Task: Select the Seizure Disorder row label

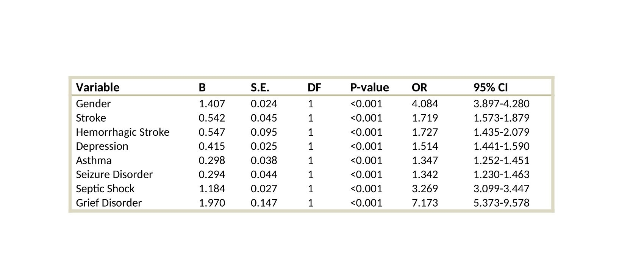Action: pyautogui.click(x=114, y=174)
